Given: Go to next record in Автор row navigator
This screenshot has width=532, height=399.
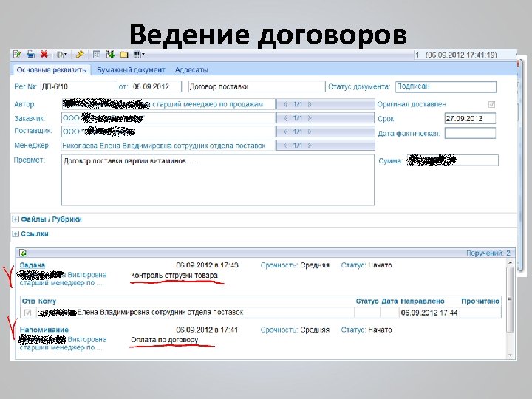Looking at the screenshot, I should tap(310, 104).
